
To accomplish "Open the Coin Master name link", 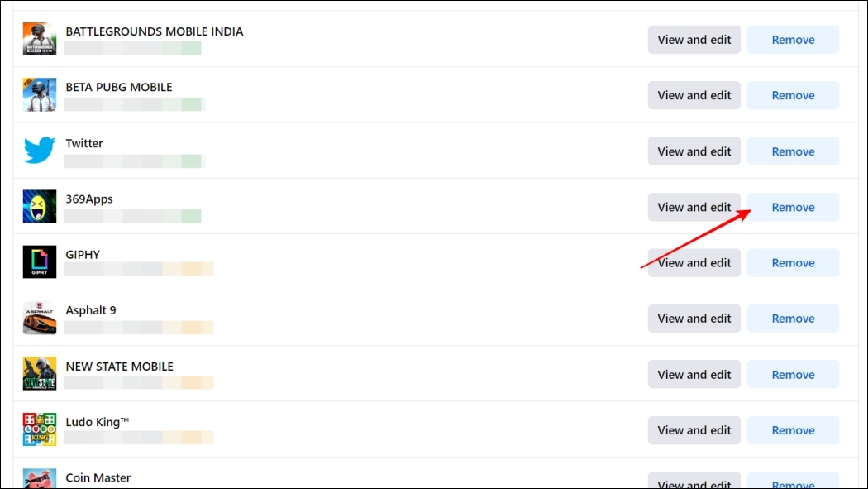I will (x=98, y=477).
